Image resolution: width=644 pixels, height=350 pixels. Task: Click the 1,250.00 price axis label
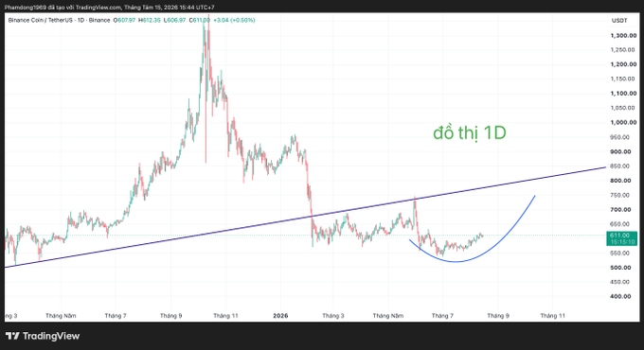[623, 50]
